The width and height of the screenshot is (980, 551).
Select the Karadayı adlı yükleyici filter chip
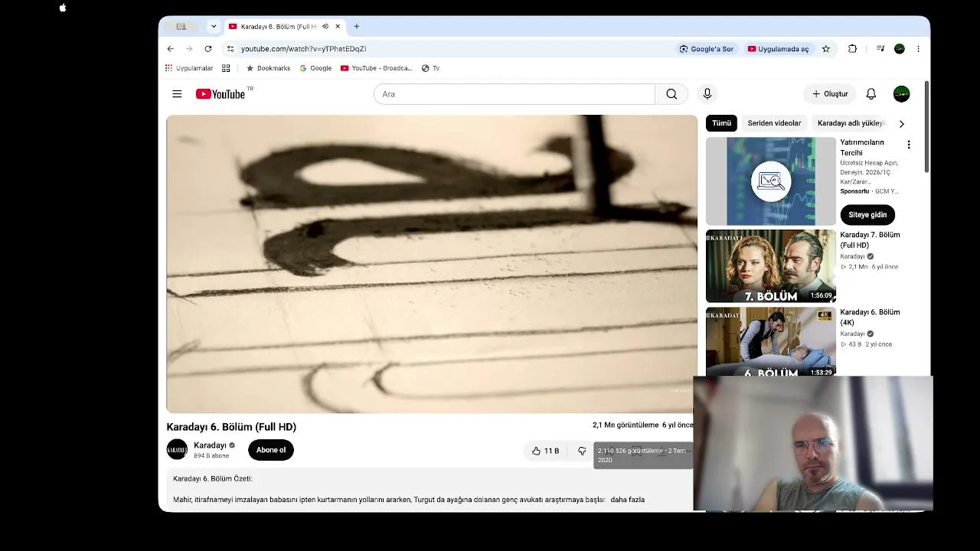[x=850, y=123]
